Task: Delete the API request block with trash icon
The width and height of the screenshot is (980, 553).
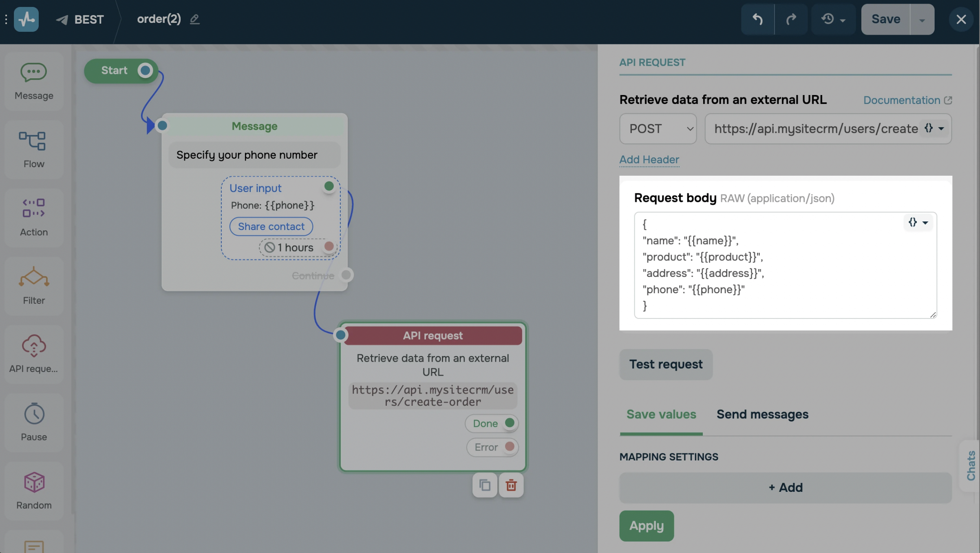Action: (511, 485)
